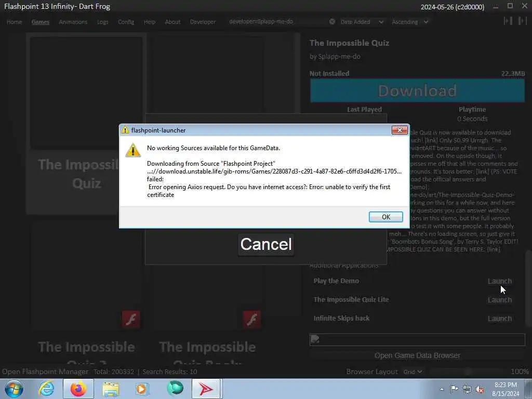Select The Impossible Quiz game card
This screenshot has width=532, height=399.
click(x=86, y=124)
